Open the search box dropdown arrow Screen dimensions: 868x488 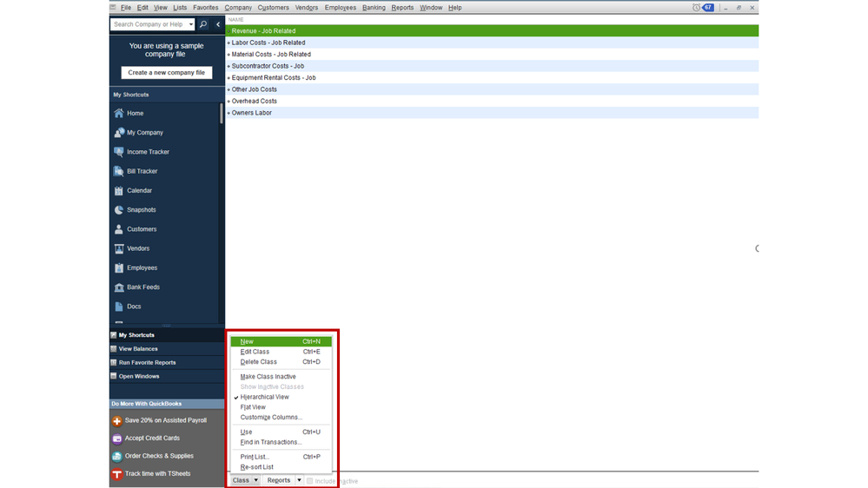191,24
